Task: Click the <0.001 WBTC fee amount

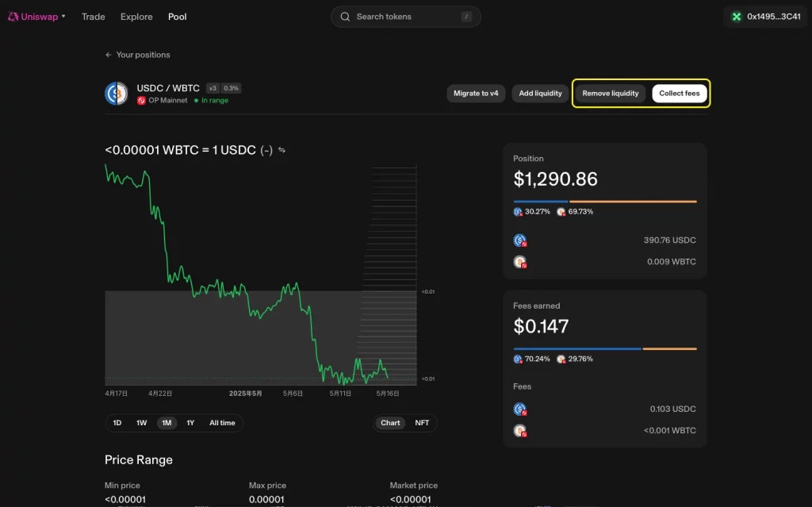Action: [669, 430]
